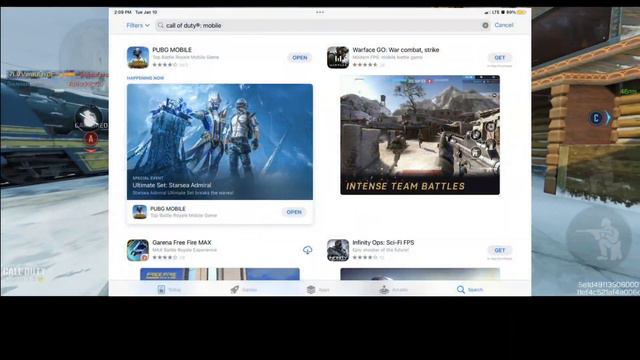Open PUBG MOBILE from the event card
Viewport: 640px width, 360px height.
(x=294, y=212)
